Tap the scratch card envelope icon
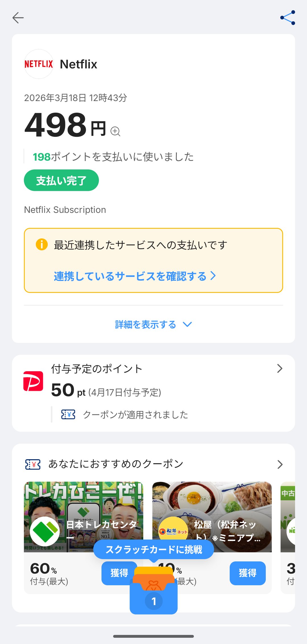The height and width of the screenshot is (644, 307). click(153, 593)
